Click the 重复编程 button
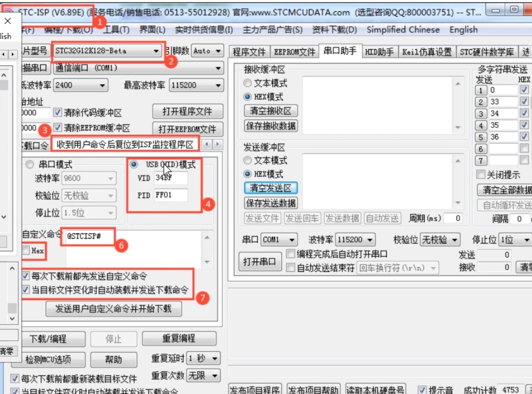Screen dimensions: 532x394 179,338
